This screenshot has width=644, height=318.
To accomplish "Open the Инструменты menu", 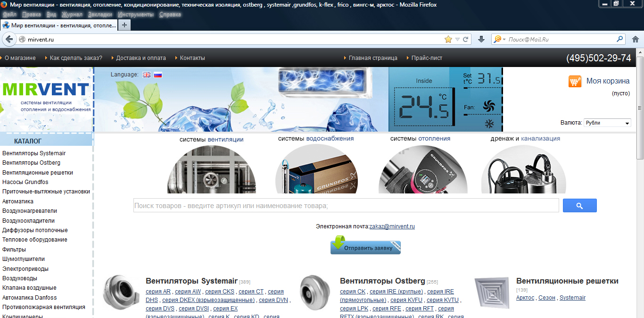I will [136, 14].
